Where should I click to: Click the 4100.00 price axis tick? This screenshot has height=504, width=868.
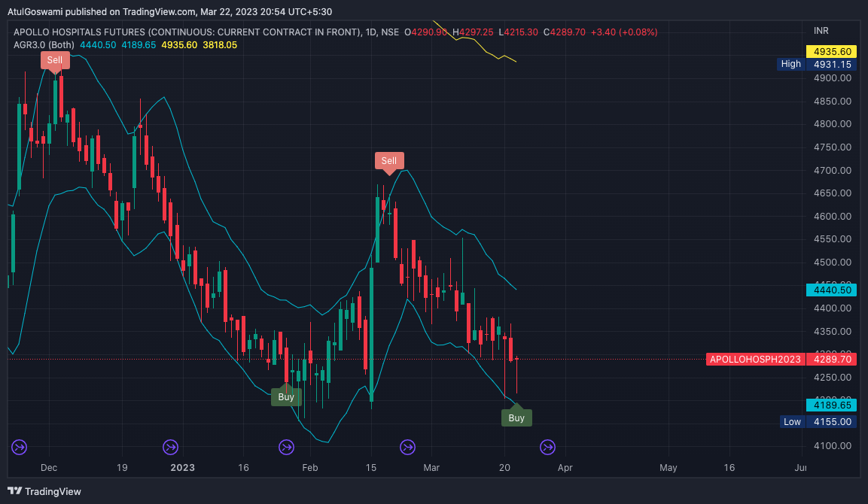[x=833, y=445]
